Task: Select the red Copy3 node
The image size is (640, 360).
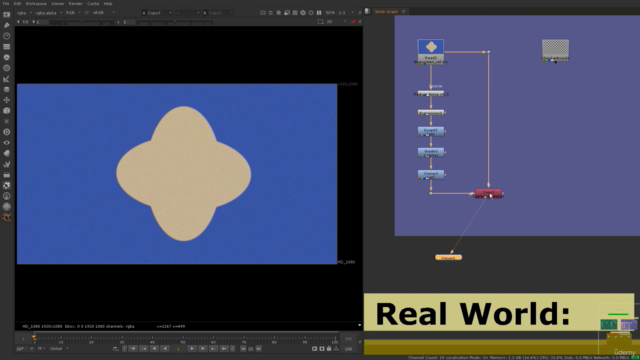Action: [488, 193]
